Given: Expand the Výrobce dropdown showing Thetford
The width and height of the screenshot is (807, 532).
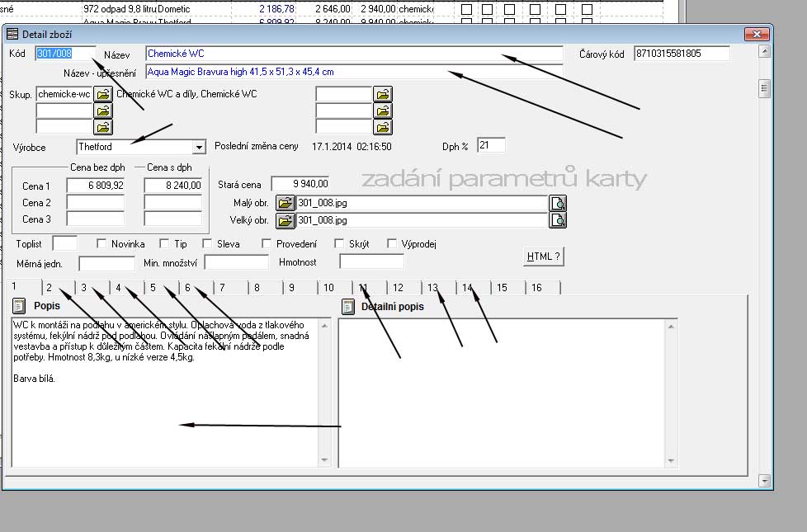Looking at the screenshot, I should click(x=198, y=147).
